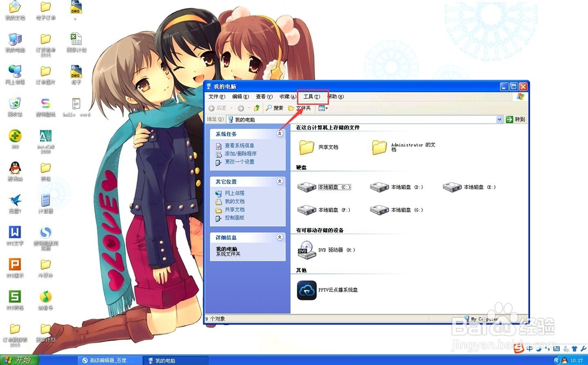
Task: Click the QQ penguin tray icon
Action: tap(564, 360)
